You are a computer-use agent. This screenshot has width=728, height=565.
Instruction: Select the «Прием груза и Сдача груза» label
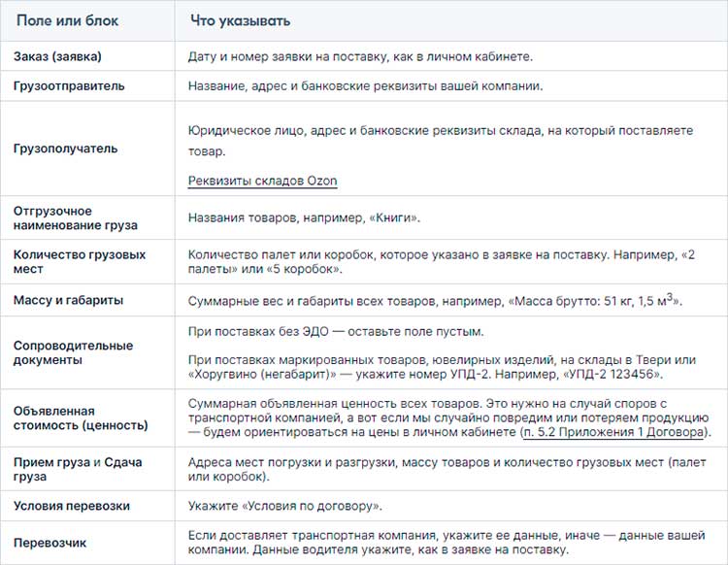click(78, 470)
